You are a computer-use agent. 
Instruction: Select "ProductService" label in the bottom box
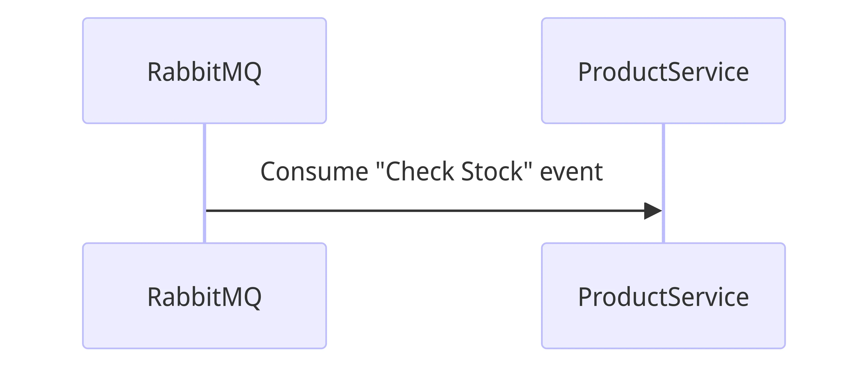[663, 297]
